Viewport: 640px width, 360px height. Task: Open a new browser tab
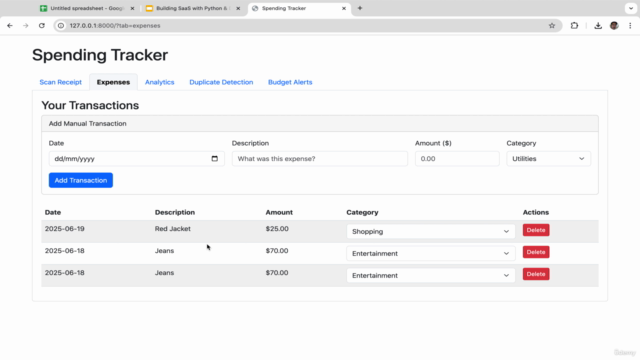click(360, 8)
